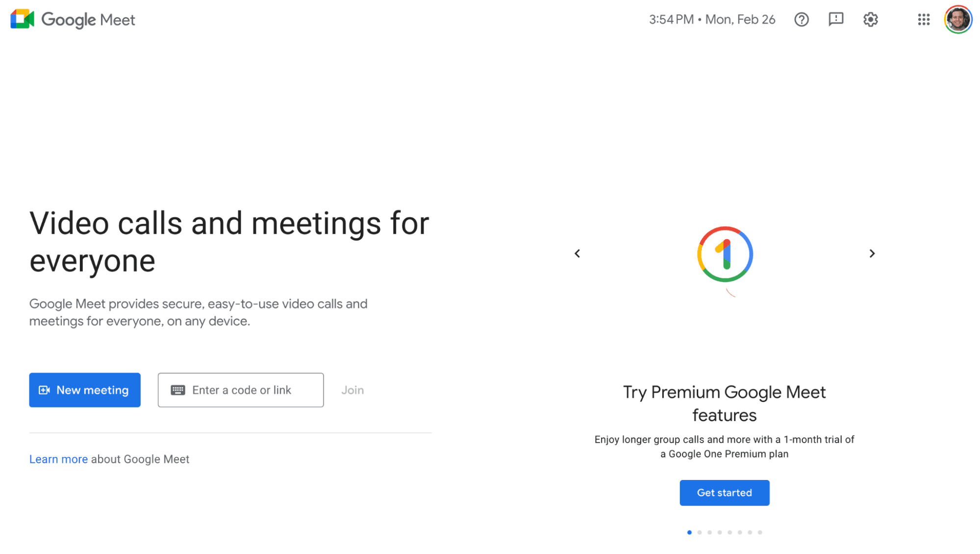
Task: Follow the Learn more link
Action: (x=58, y=459)
